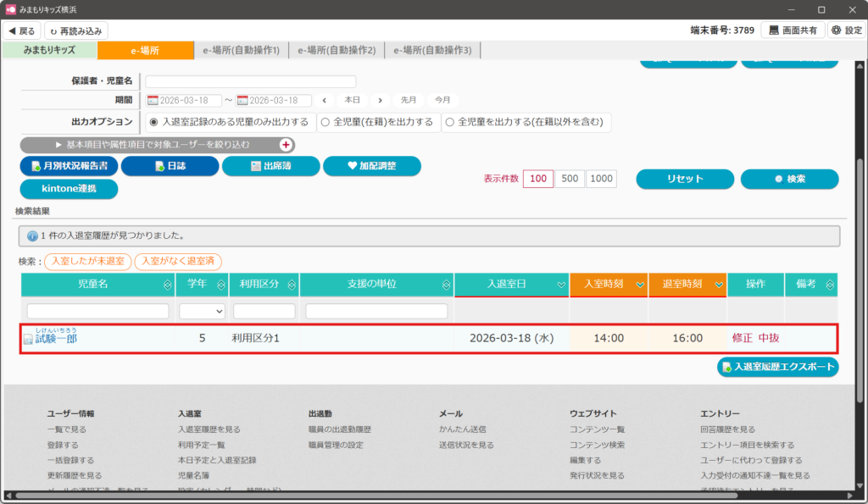Choose 全児童を出力する(在籍以外を含む) option

coord(449,122)
